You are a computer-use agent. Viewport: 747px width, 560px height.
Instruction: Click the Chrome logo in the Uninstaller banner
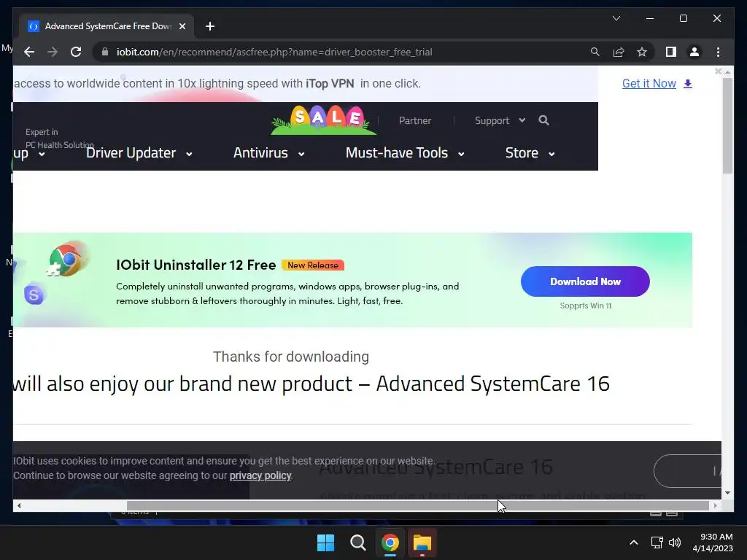[69, 259]
